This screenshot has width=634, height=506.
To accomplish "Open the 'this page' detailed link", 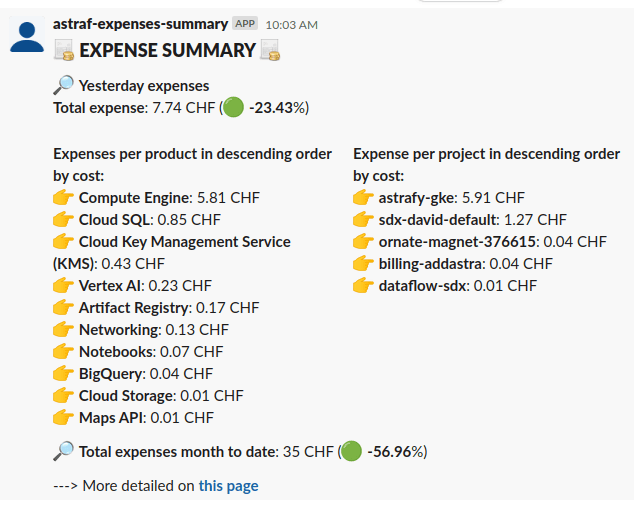I will pos(228,486).
